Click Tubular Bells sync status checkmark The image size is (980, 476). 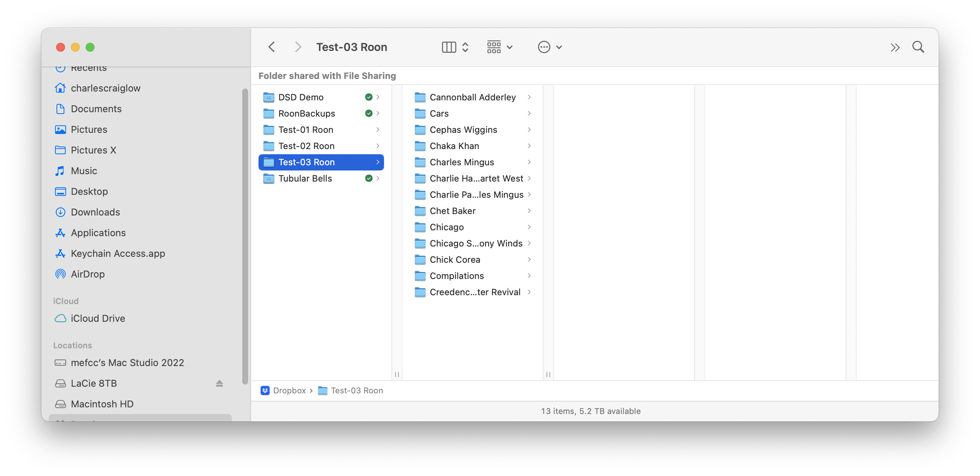pyautogui.click(x=368, y=178)
